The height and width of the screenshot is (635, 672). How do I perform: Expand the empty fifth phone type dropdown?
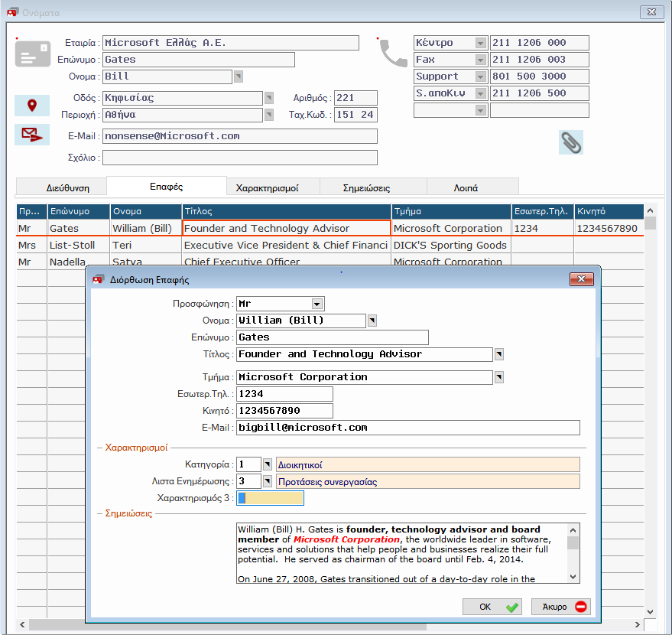pos(480,110)
